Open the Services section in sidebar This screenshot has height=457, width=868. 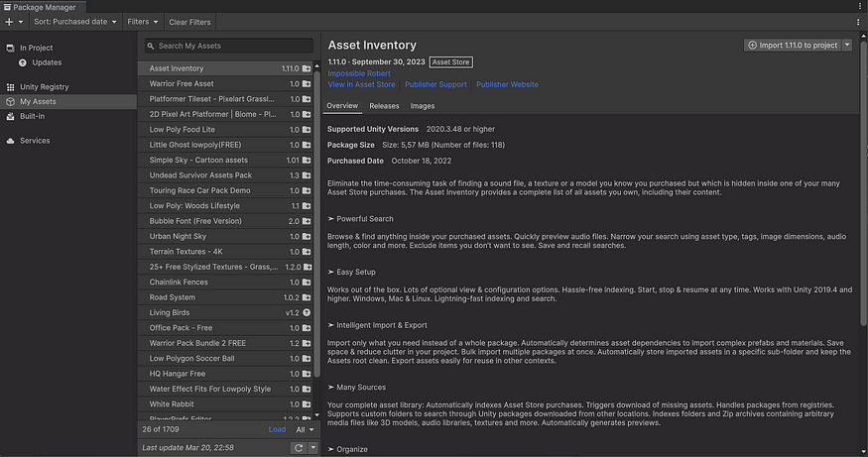pos(34,141)
